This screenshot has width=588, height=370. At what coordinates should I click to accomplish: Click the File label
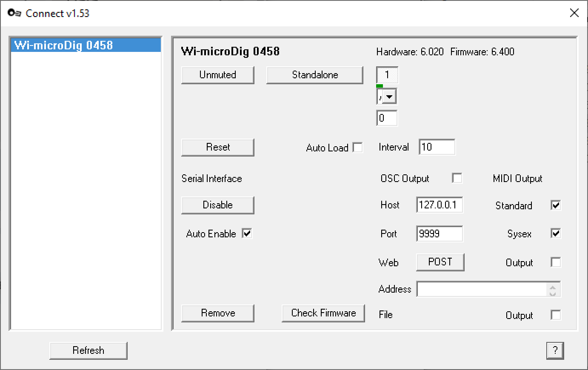pos(385,315)
